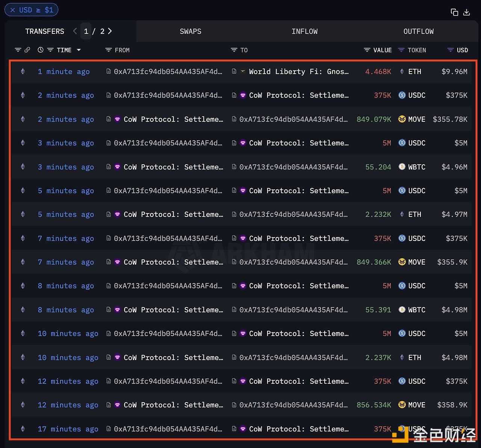Open the '1 minute ago' transaction
The height and width of the screenshot is (448, 481).
[64, 71]
